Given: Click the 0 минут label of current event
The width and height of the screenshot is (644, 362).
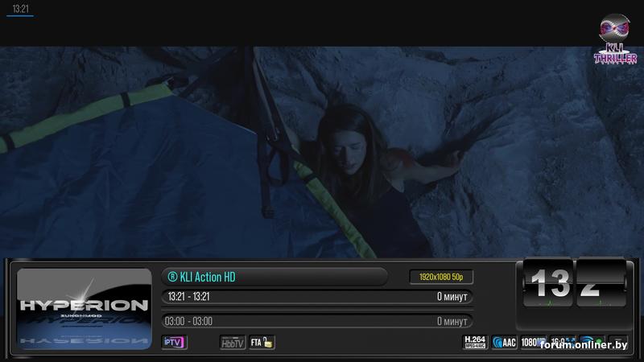Looking at the screenshot, I should [452, 296].
